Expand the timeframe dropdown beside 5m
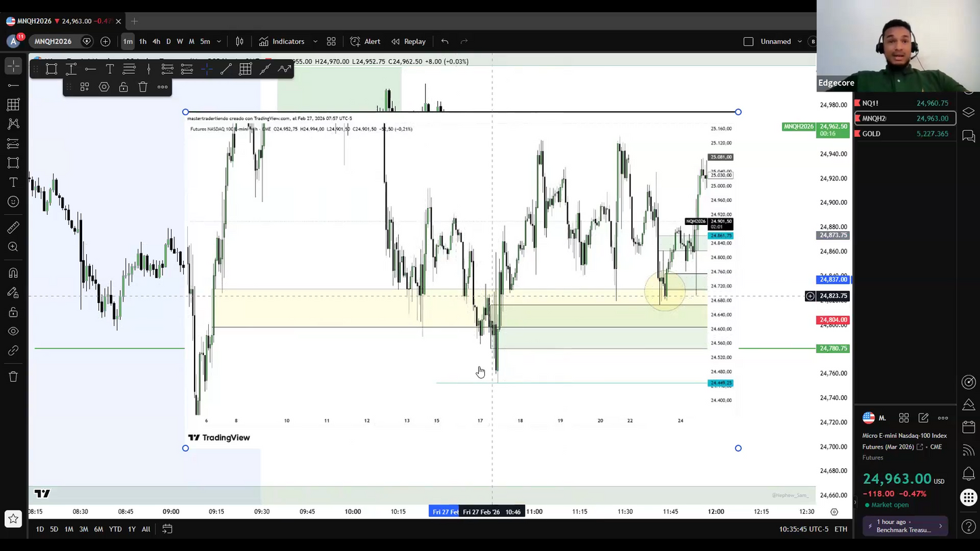The image size is (980, 551). [218, 41]
